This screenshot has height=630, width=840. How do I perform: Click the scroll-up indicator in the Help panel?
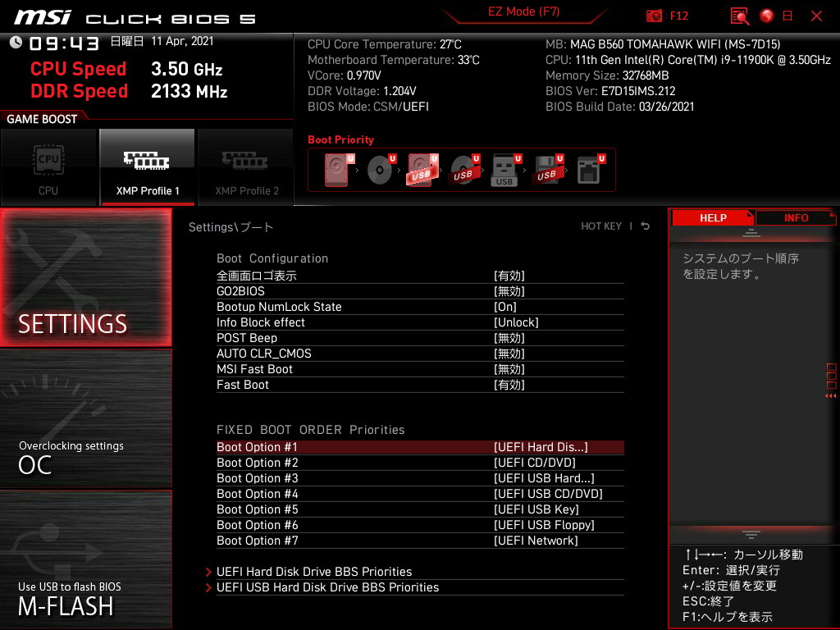[x=751, y=233]
